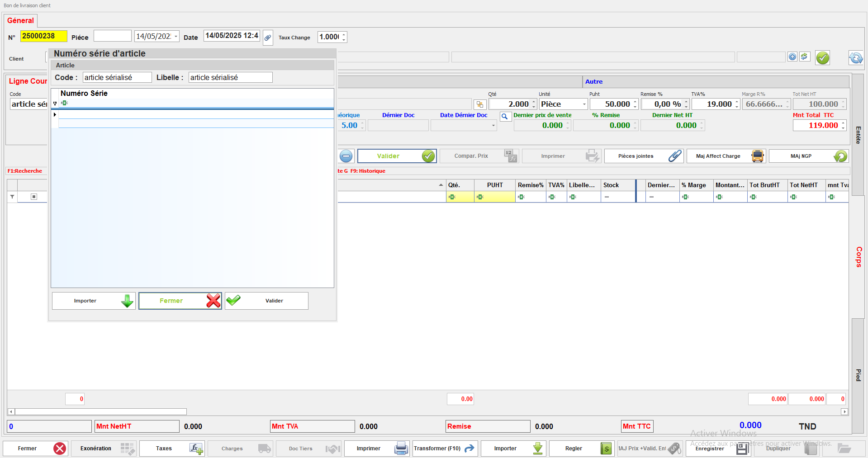868x458 pixels.
Task: Toggle the select-all checkbox in grid filter row
Action: pyautogui.click(x=33, y=197)
